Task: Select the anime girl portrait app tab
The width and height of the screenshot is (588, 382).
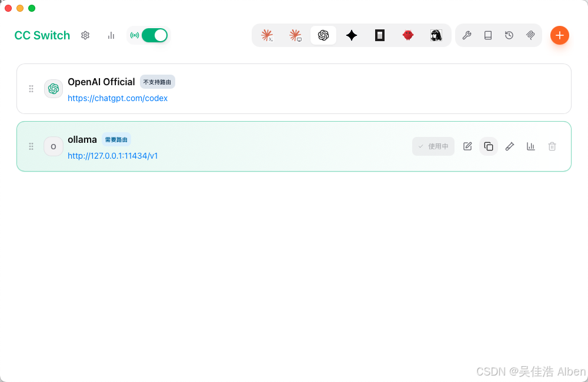Action: (x=436, y=35)
